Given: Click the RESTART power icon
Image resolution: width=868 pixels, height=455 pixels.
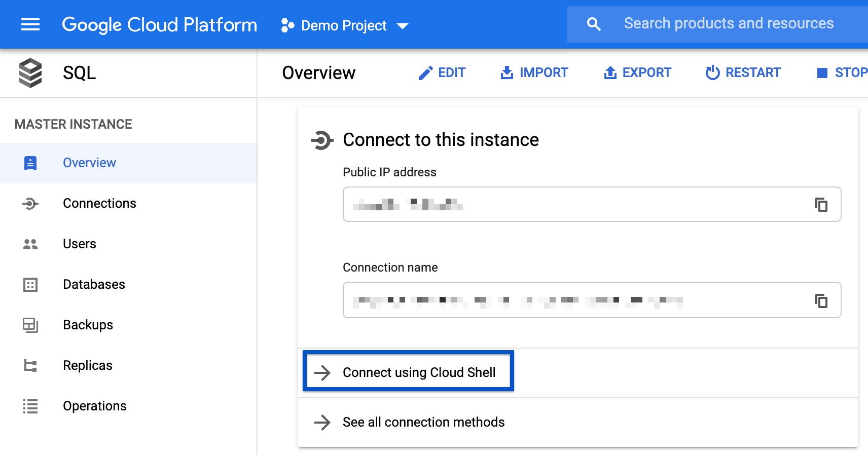Looking at the screenshot, I should click(712, 73).
